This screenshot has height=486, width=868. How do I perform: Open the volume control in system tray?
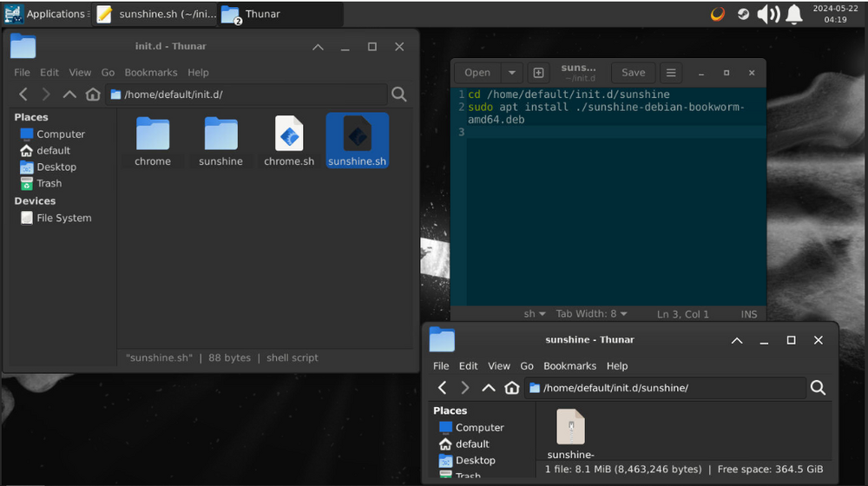click(768, 15)
